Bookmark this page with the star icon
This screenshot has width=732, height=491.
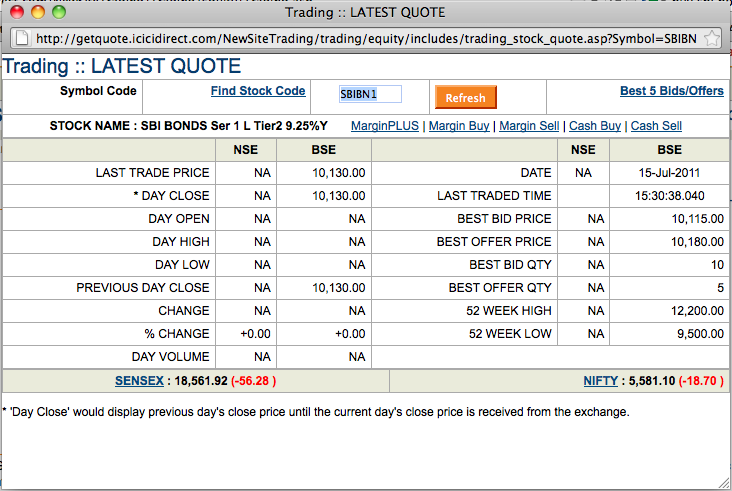tap(712, 38)
